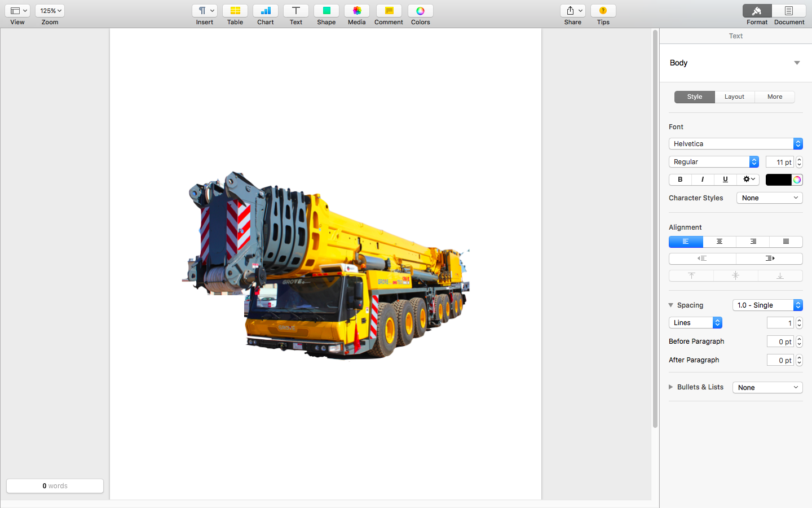812x508 pixels.
Task: Open the Insert menu icon
Action: [x=204, y=10]
